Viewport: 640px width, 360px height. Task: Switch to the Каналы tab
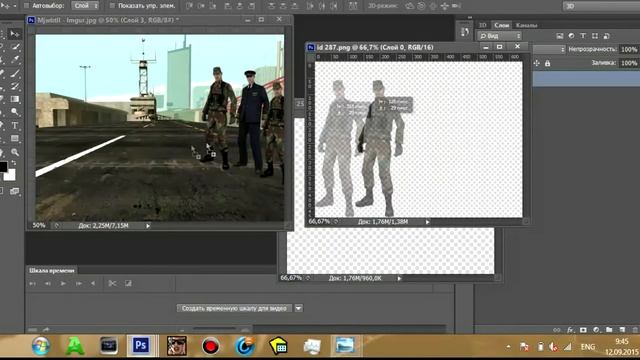tap(526, 25)
